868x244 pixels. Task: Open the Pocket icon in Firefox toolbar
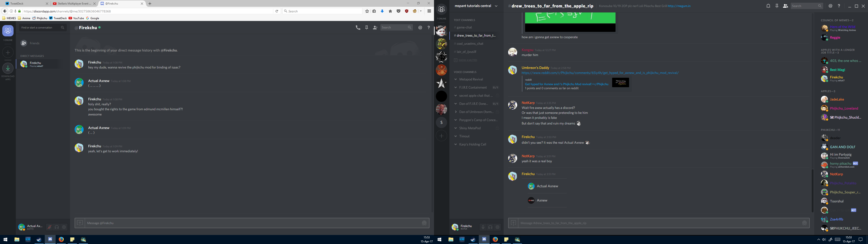[398, 11]
